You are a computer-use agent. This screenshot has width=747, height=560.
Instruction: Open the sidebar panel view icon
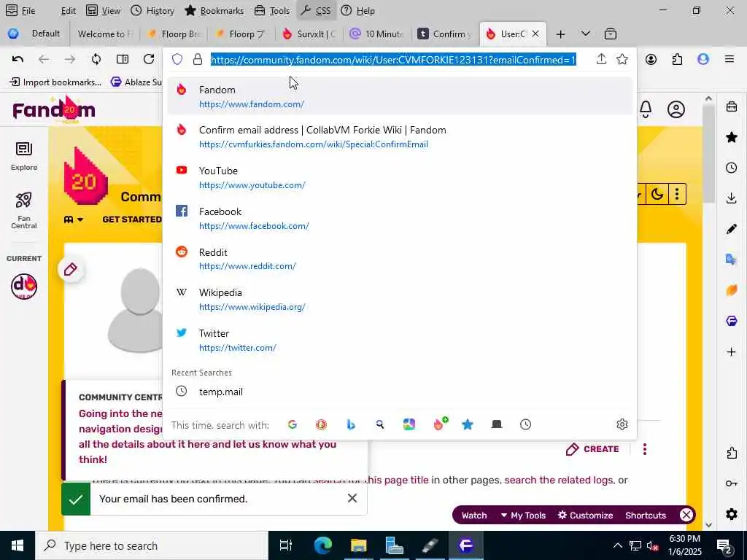click(123, 59)
